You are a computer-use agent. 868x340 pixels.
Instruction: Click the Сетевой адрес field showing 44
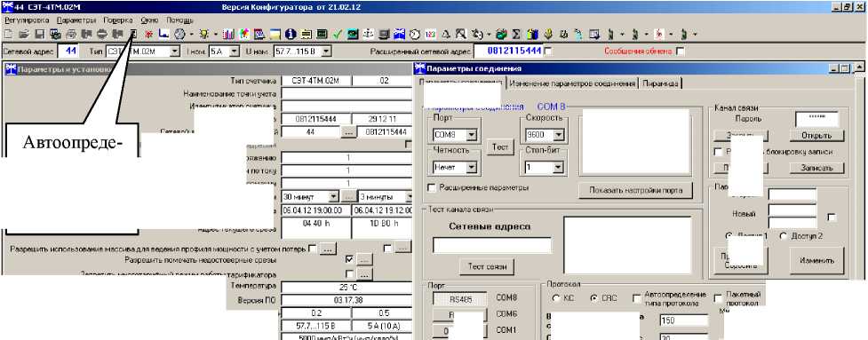tap(69, 51)
